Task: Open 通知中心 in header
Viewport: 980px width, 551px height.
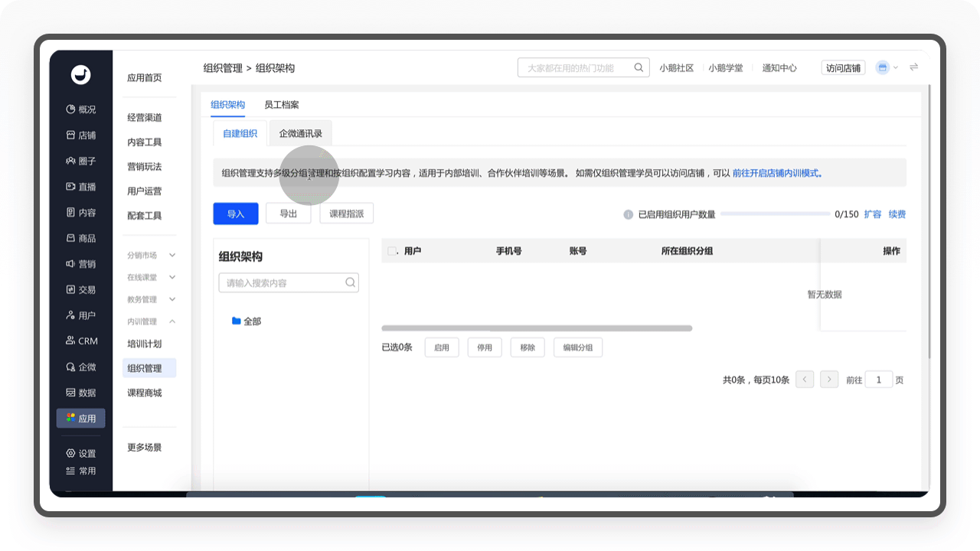Action: pyautogui.click(x=779, y=67)
